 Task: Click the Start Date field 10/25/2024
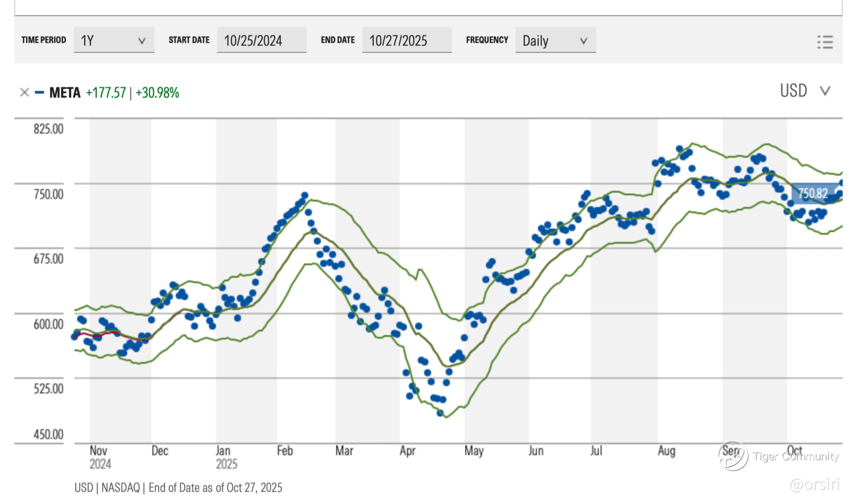pos(261,40)
